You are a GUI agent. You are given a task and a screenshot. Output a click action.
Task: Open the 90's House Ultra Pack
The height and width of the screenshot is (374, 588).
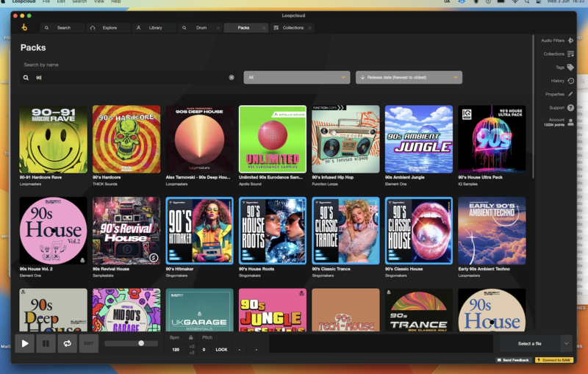point(492,139)
